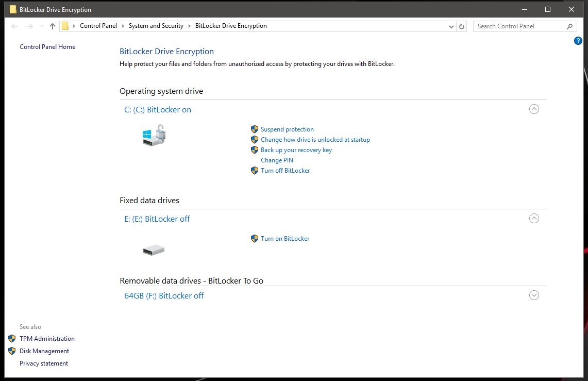Collapse the C: drive section chevron

pyautogui.click(x=534, y=109)
